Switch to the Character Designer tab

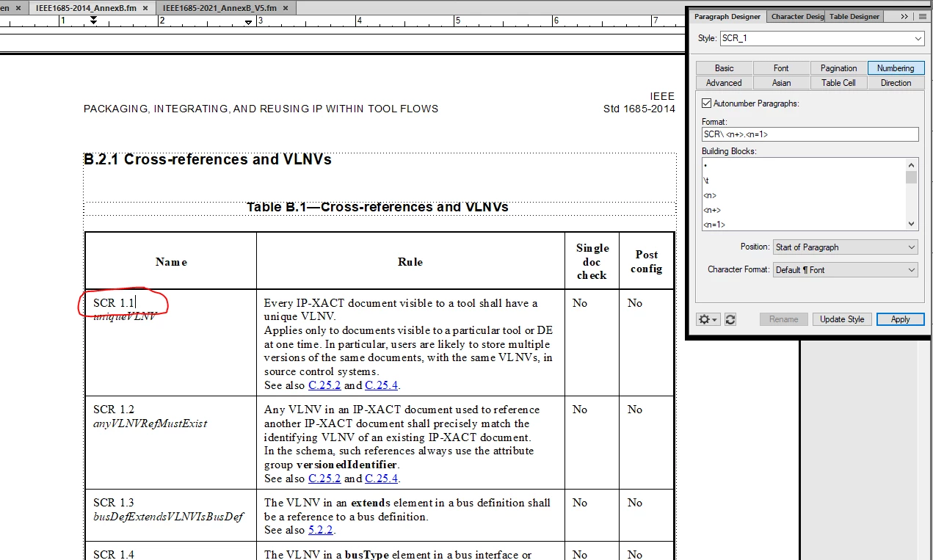pos(796,16)
